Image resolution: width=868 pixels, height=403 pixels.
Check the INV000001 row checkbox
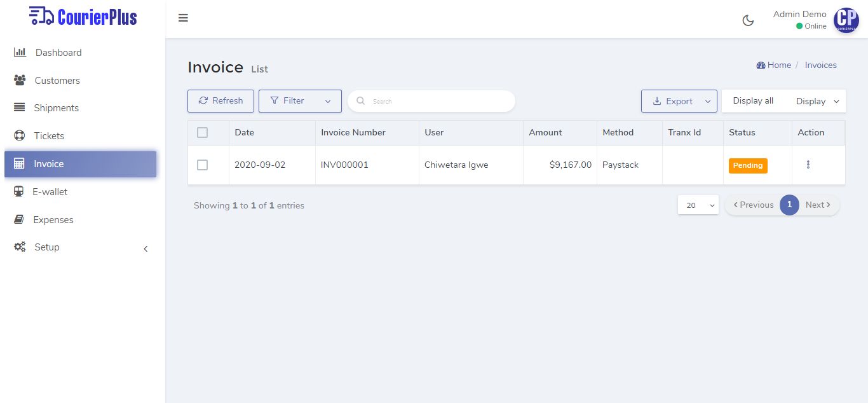click(x=202, y=165)
